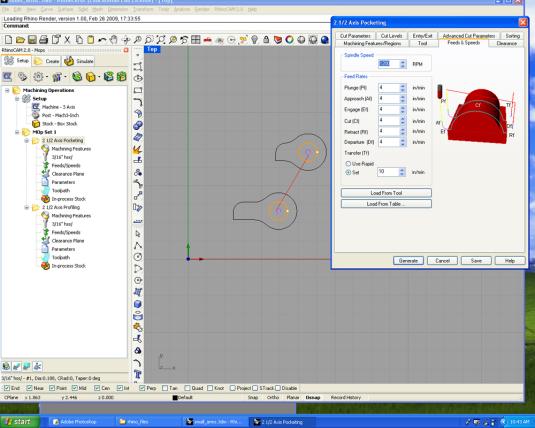
Task: Toggle the Point osnap checkbox
Action: [52, 388]
